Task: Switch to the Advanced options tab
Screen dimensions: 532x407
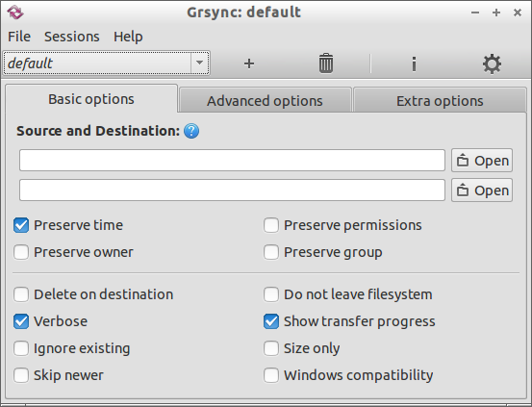Action: click(265, 100)
